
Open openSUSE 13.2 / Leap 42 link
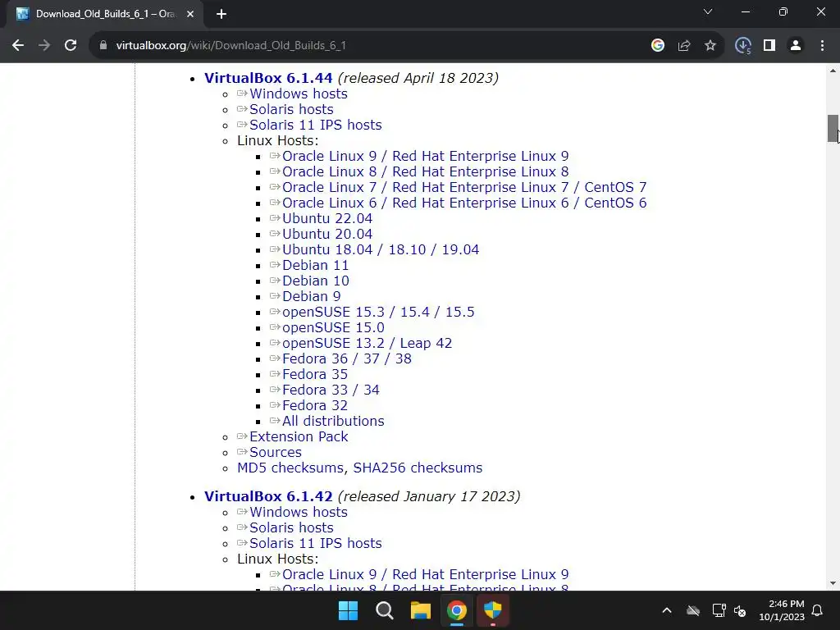click(367, 343)
